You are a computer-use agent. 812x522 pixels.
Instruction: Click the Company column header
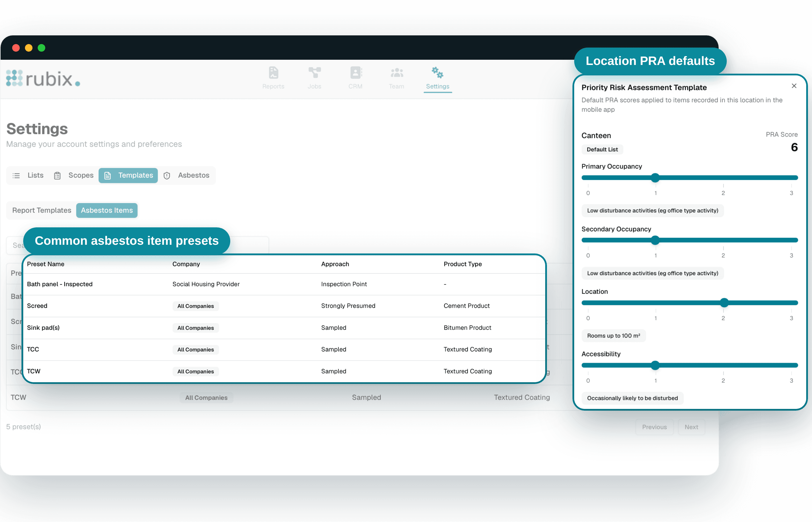click(x=186, y=264)
